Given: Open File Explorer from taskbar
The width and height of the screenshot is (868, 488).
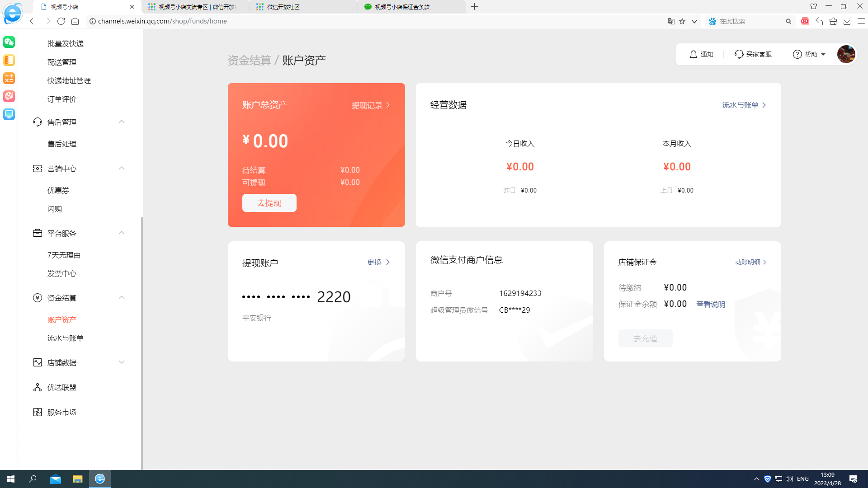Looking at the screenshot, I should click(77, 479).
